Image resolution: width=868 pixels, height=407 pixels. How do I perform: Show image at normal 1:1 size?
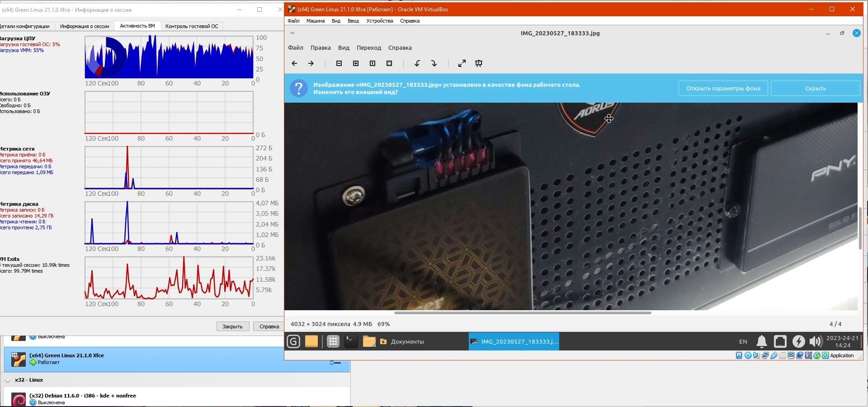coord(373,64)
